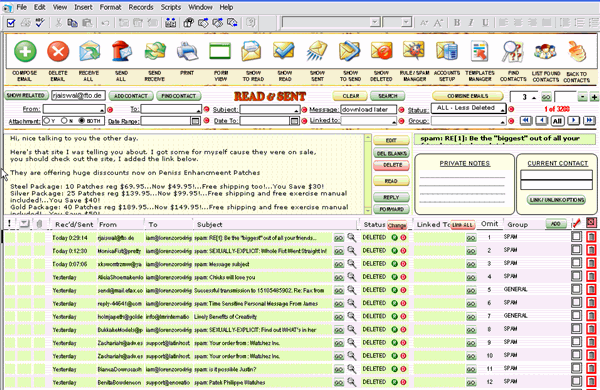Open the Edit menu

tap(39, 7)
